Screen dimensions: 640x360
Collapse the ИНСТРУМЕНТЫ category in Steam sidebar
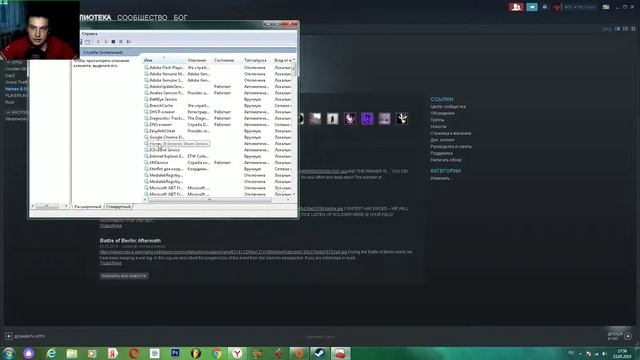click(x=8, y=112)
